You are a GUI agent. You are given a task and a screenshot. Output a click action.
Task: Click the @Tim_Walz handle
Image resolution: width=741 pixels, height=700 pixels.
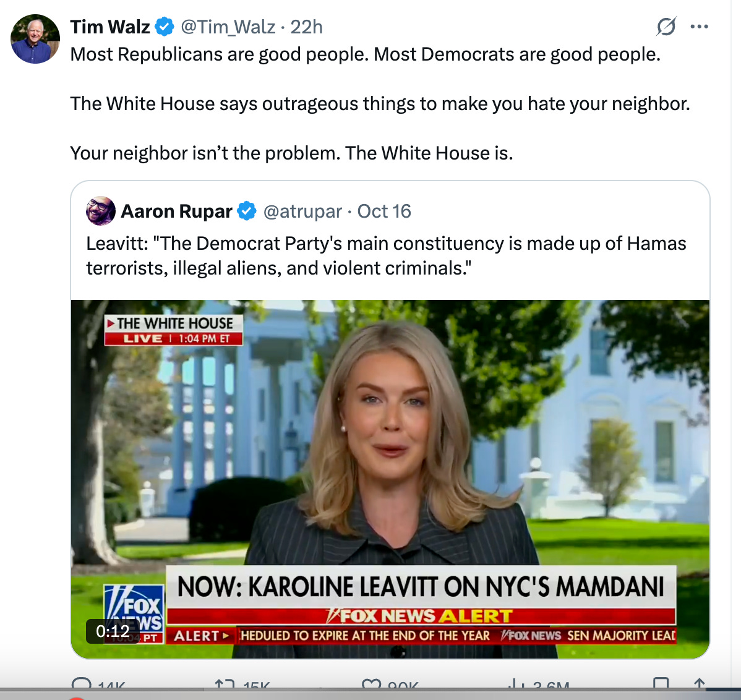click(x=228, y=27)
